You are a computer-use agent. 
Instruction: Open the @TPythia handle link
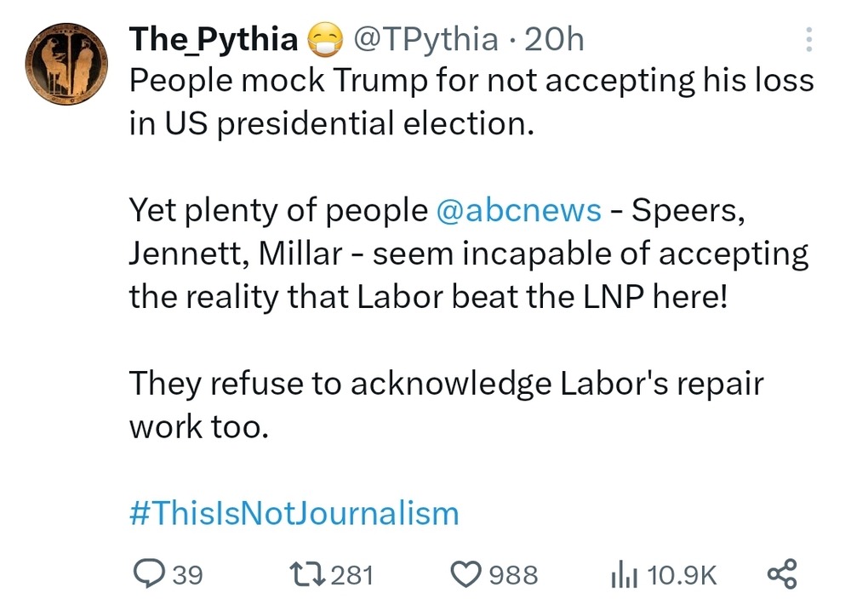click(424, 38)
